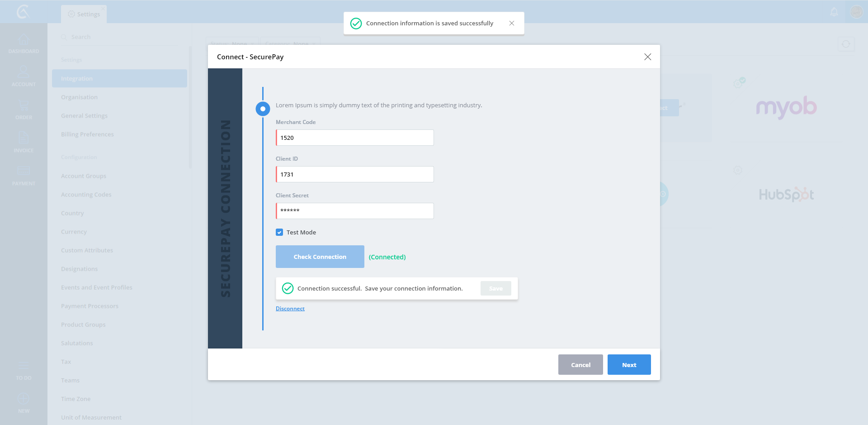Click the notification bell icon
868x425 pixels.
[x=834, y=12]
